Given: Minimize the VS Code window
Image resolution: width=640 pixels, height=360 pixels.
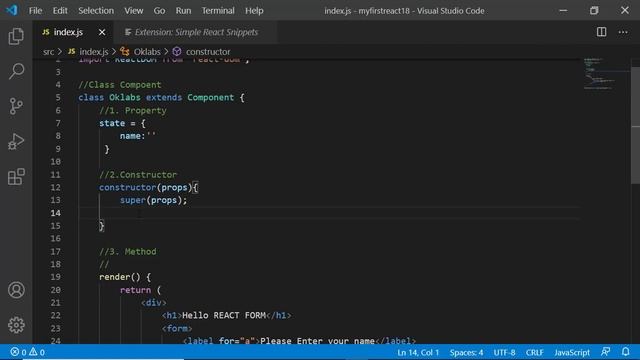Looking at the screenshot, I should [563, 11].
